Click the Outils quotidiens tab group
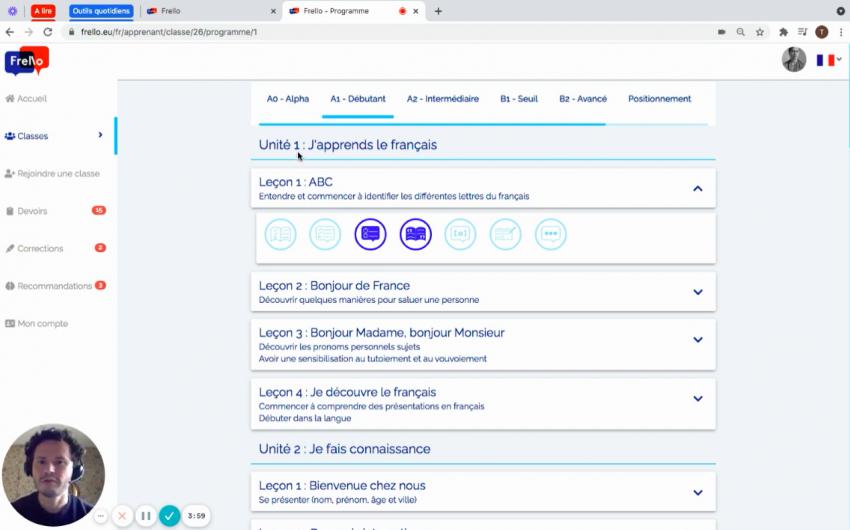 (x=101, y=11)
